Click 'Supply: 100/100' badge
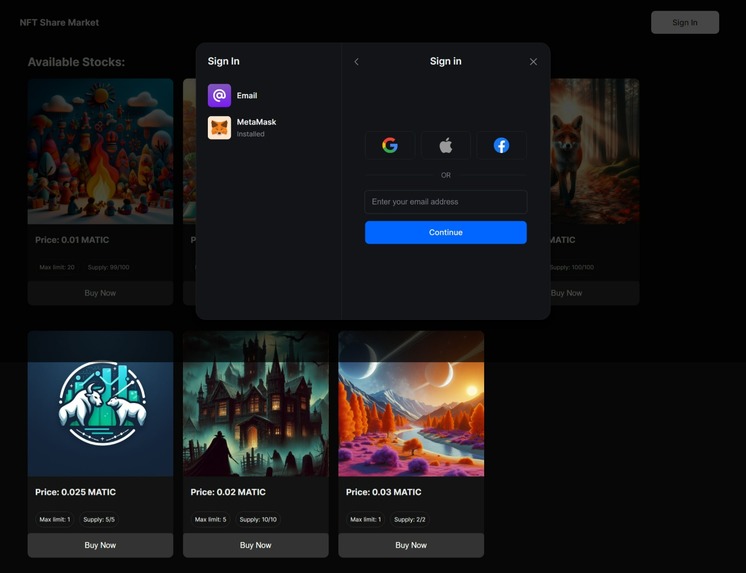The width and height of the screenshot is (746, 573). click(x=572, y=267)
